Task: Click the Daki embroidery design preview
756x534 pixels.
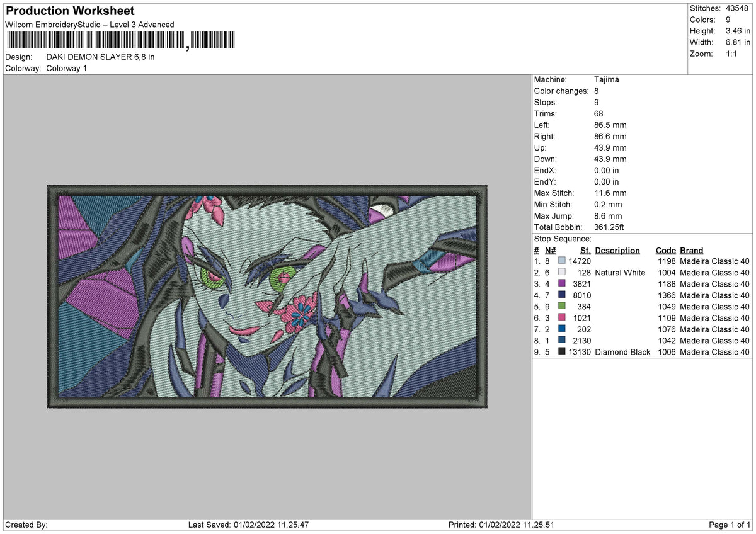Action: coord(268,296)
